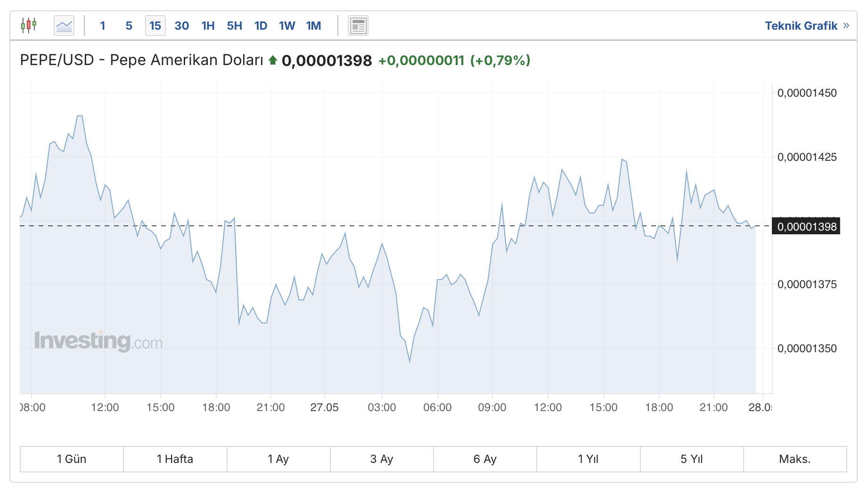This screenshot has height=495, width=868.
Task: Click the 0,00001425 price axis label
Action: pos(807,157)
